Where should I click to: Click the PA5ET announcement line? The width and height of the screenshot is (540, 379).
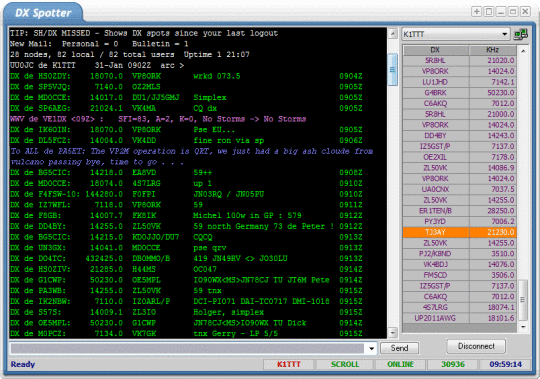click(191, 157)
